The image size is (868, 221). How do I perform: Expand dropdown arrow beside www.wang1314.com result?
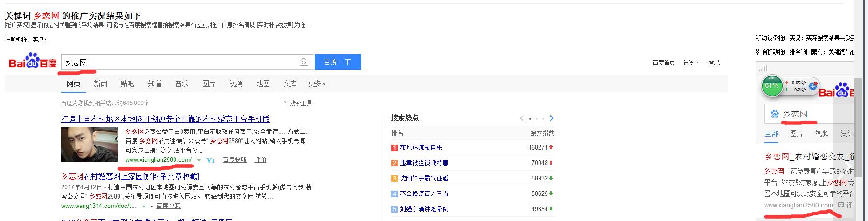coord(144,206)
